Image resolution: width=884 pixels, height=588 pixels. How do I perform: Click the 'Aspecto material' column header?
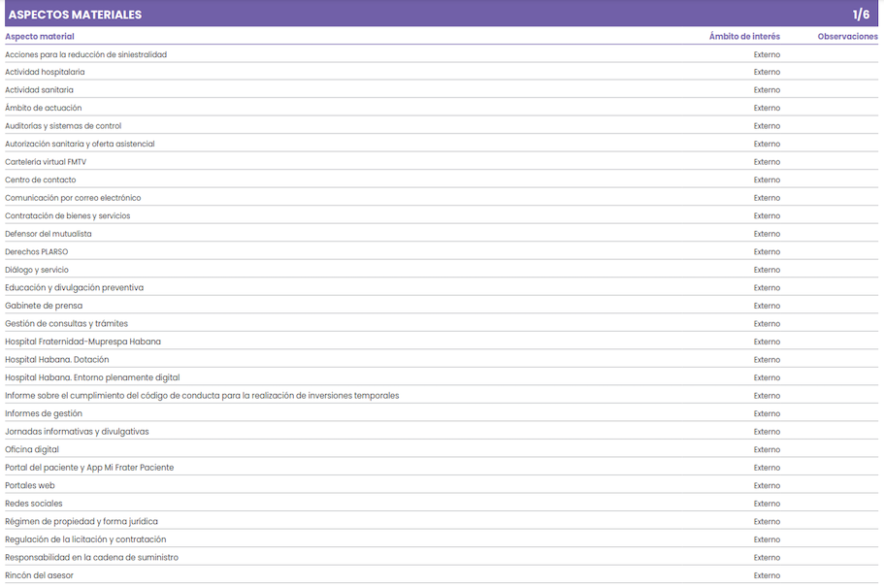click(40, 36)
